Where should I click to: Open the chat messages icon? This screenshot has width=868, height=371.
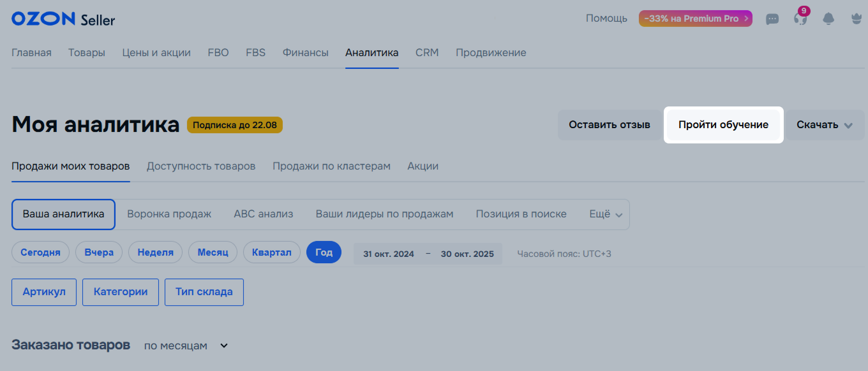coord(772,19)
